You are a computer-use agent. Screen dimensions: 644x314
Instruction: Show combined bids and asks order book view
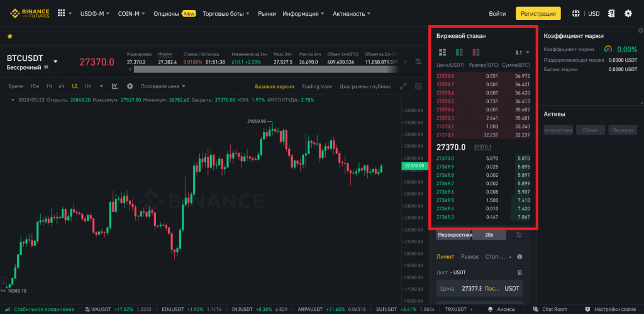442,52
